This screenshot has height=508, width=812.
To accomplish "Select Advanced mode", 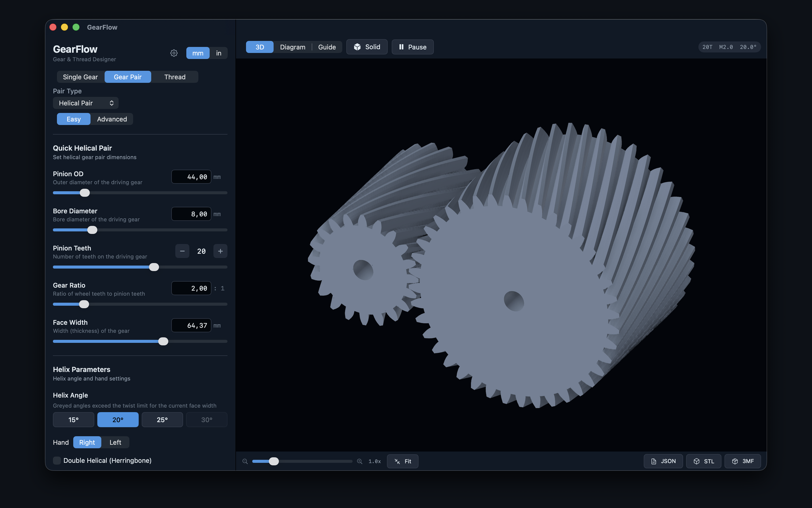I will [112, 119].
